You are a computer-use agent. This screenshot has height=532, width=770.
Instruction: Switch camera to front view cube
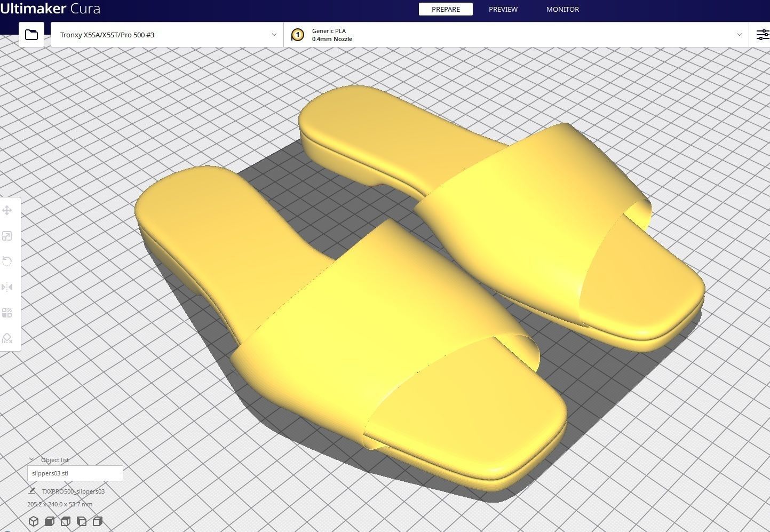50,521
